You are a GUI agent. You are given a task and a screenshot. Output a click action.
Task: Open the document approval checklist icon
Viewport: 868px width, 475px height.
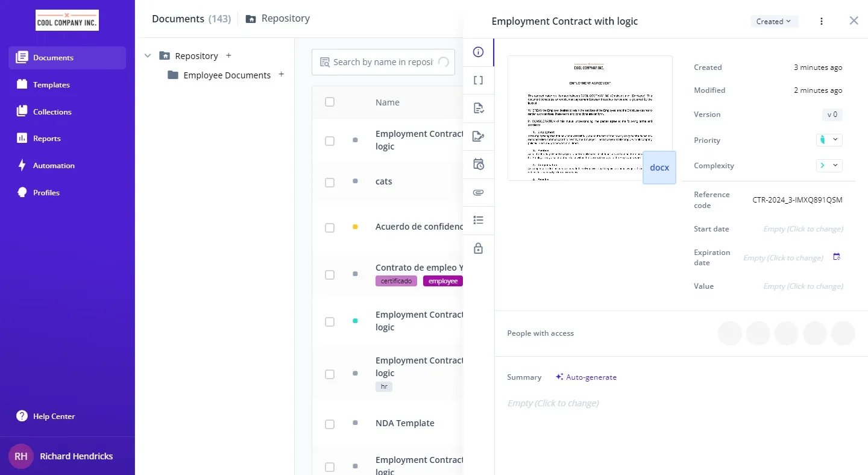coord(479,109)
